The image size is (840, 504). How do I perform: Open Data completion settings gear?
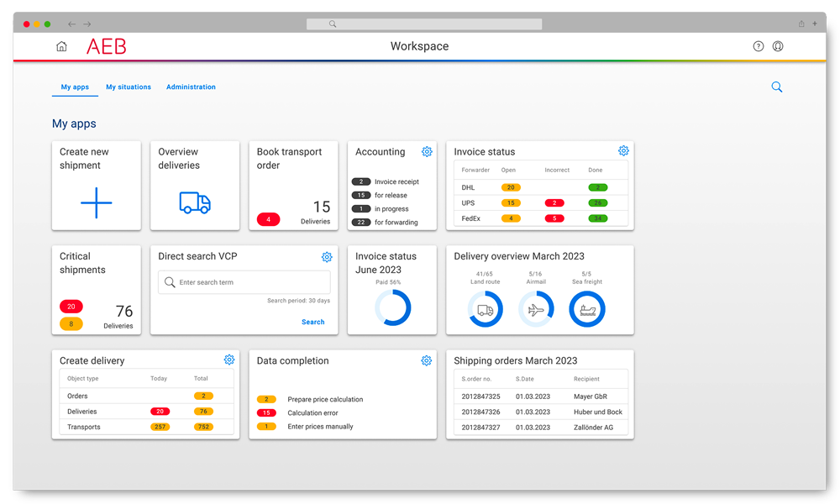coord(427,360)
